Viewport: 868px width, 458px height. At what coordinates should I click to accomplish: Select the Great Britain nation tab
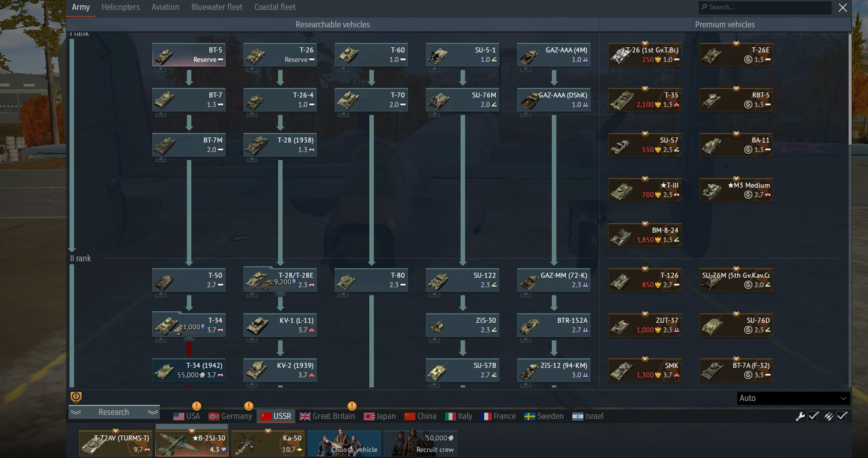coord(327,416)
